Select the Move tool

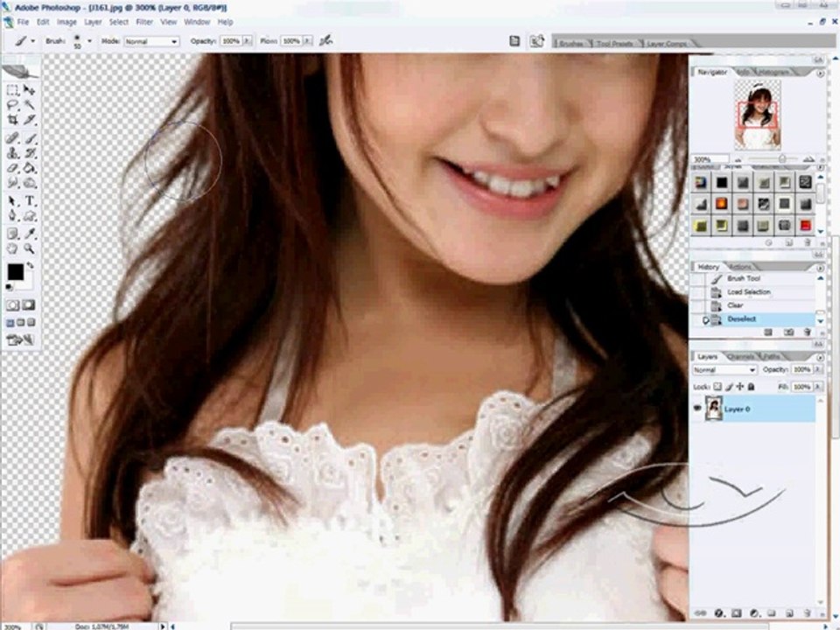(x=30, y=90)
